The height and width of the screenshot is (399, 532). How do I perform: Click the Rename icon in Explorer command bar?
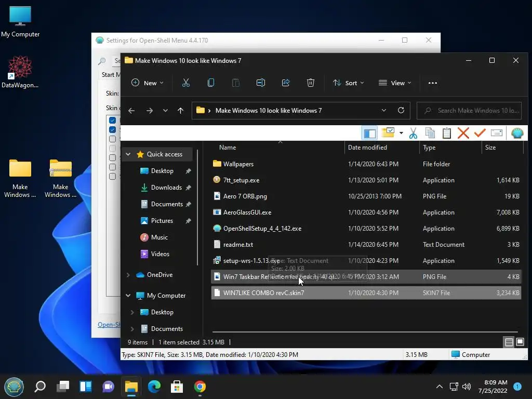point(261,83)
